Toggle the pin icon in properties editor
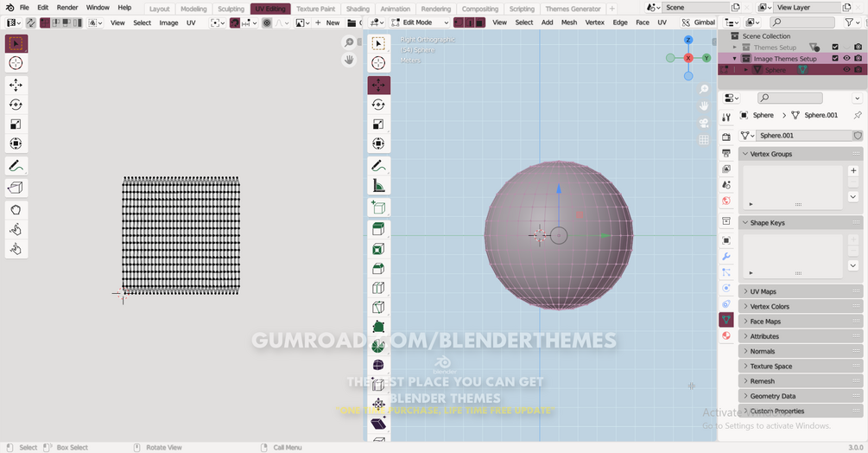This screenshot has width=868, height=453. (858, 115)
